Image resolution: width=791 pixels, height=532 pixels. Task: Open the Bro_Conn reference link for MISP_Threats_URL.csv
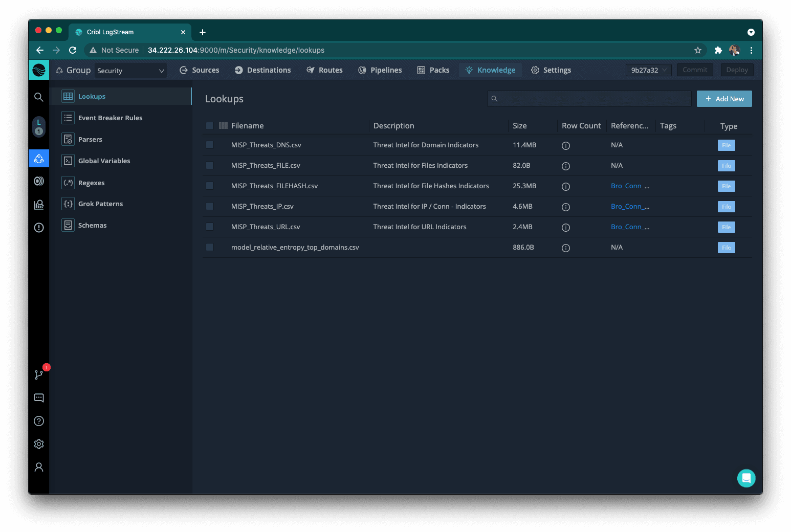point(630,227)
